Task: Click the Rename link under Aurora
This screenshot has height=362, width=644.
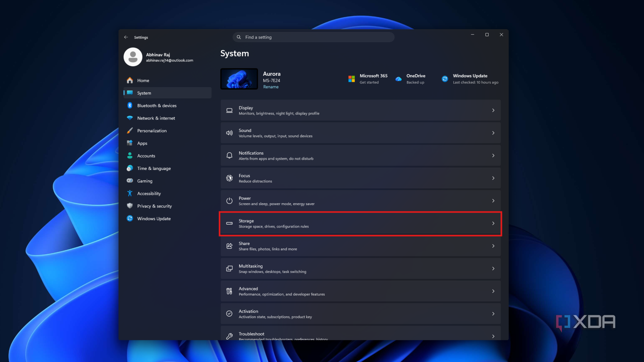Action: [270, 87]
